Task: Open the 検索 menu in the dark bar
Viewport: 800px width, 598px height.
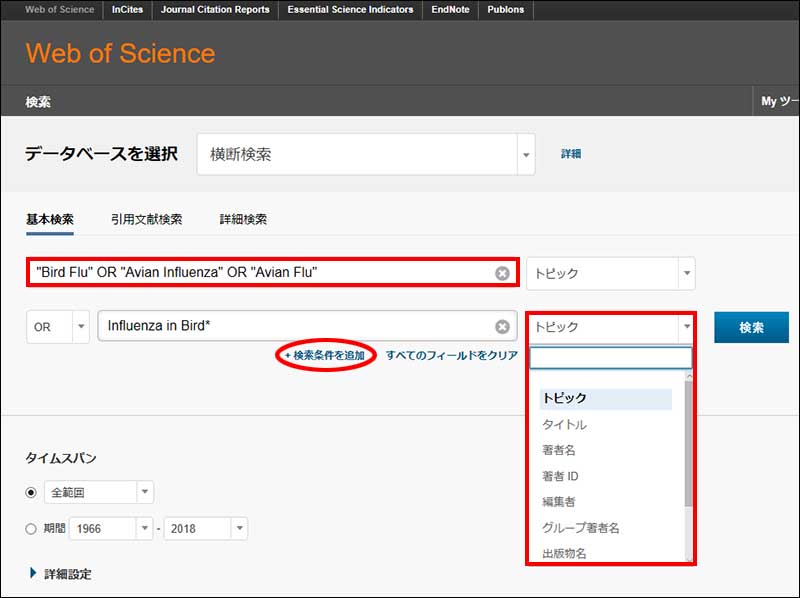Action: [x=38, y=102]
